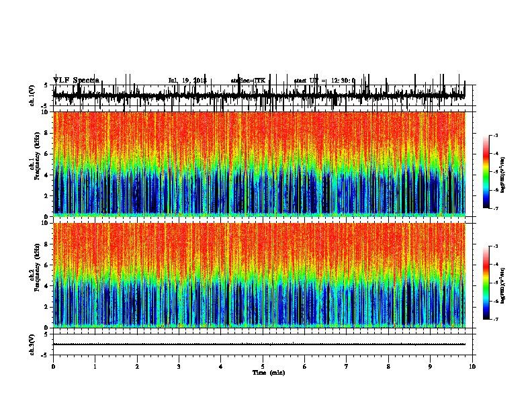Click inside the ch.2 spectrogram panel
The height and width of the screenshot is (411, 532).
point(259,275)
